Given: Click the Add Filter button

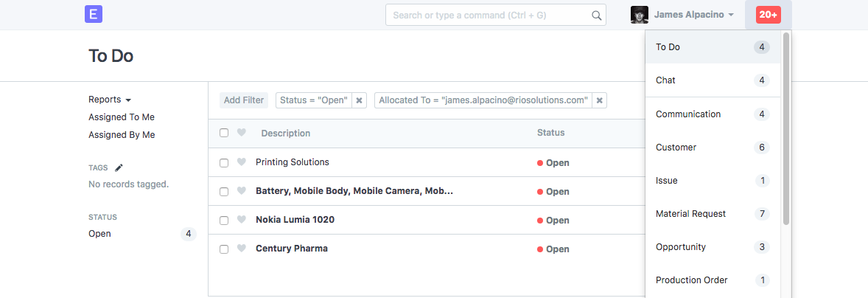Looking at the screenshot, I should (244, 100).
